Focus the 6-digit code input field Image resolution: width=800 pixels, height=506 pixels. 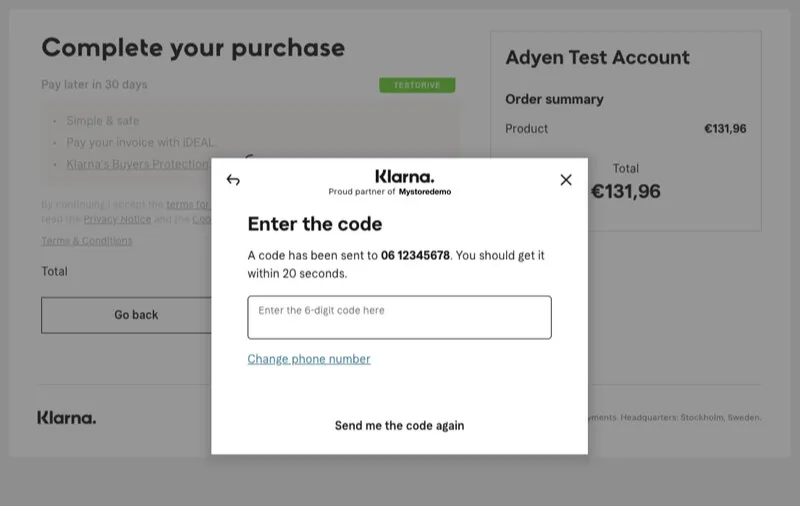click(399, 317)
